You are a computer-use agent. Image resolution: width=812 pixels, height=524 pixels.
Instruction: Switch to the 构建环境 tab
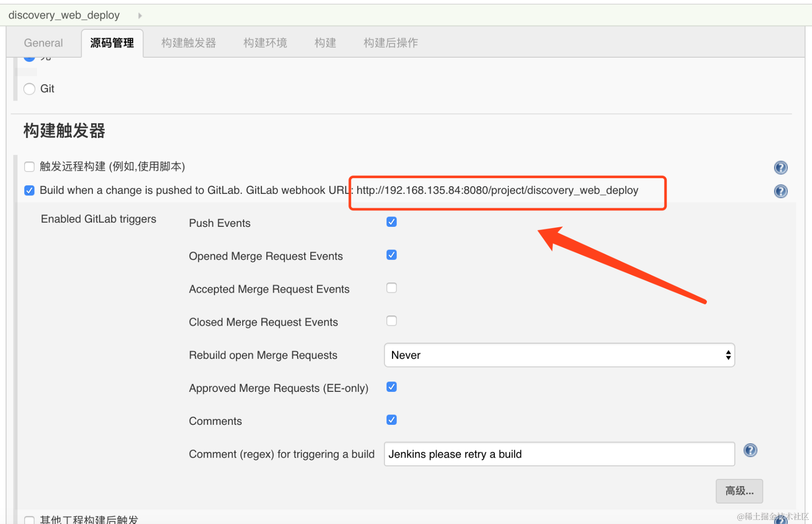tap(265, 43)
